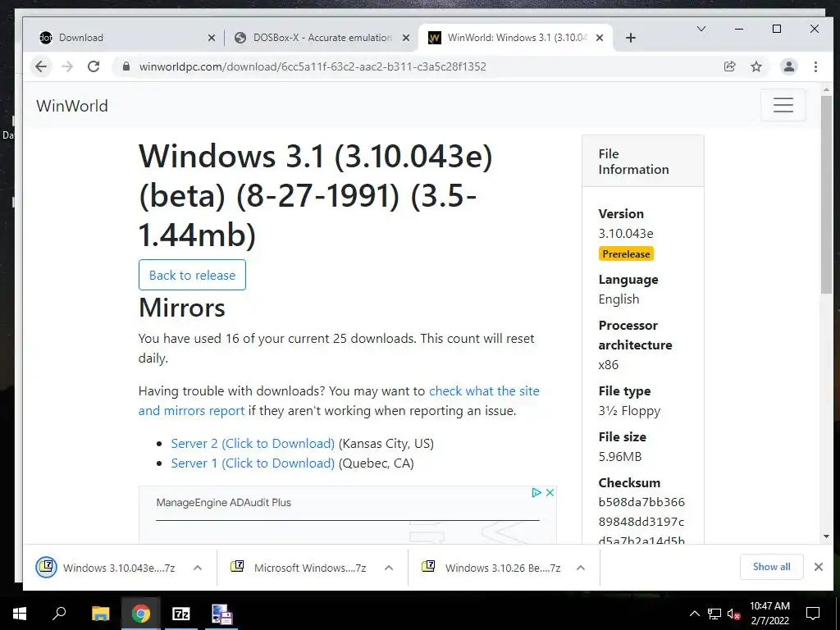Close the downloads bar
Screen dimensions: 840x630
[x=819, y=567]
